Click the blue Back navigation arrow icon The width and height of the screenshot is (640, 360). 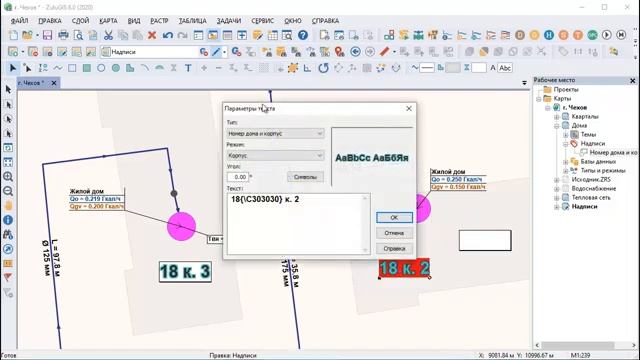tap(356, 52)
